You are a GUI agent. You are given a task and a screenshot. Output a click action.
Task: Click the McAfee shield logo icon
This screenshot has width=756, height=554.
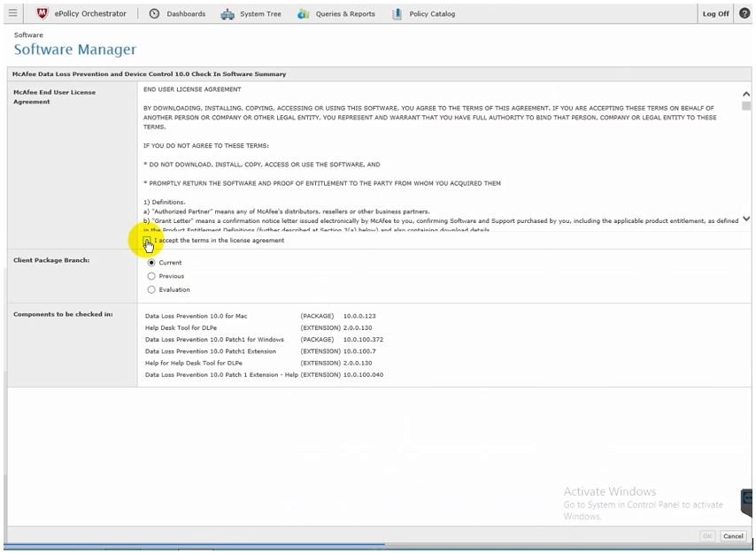tap(42, 13)
